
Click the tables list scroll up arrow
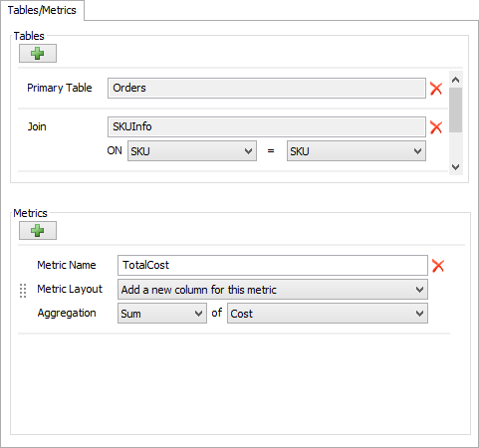456,80
